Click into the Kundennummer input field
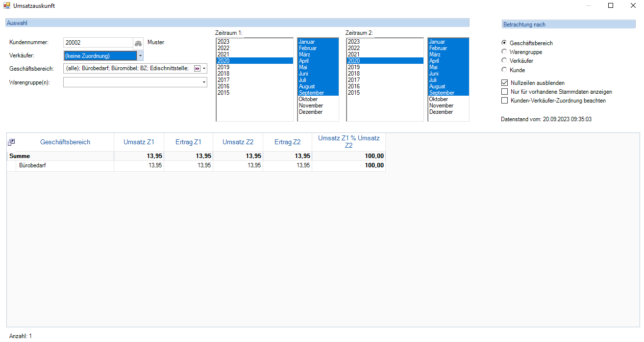644x342 pixels. [98, 43]
